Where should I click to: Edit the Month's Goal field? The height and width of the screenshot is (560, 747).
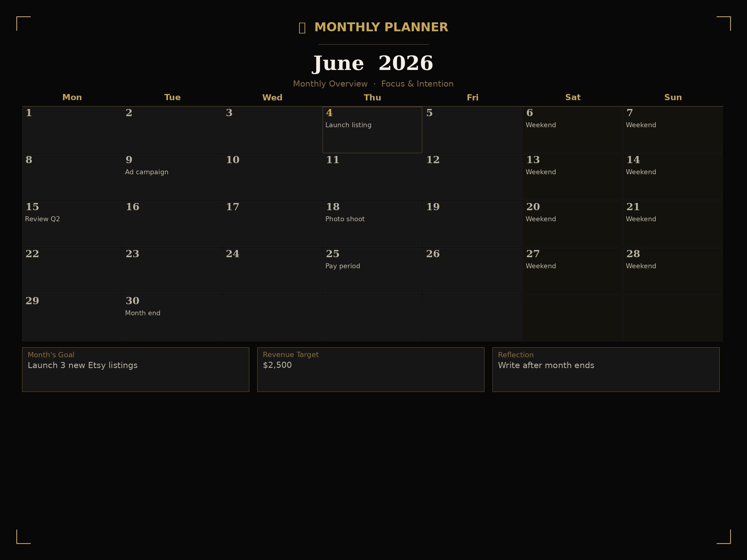(135, 370)
